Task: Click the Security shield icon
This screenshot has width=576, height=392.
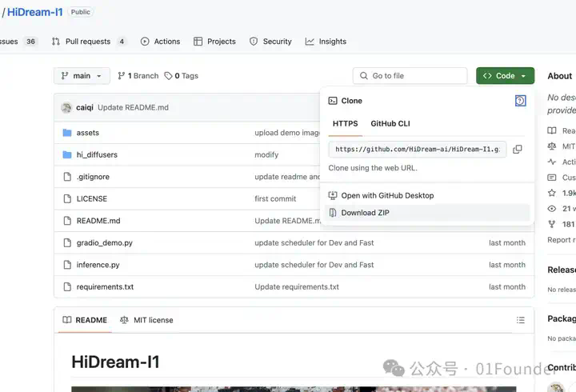Action: [x=254, y=42]
